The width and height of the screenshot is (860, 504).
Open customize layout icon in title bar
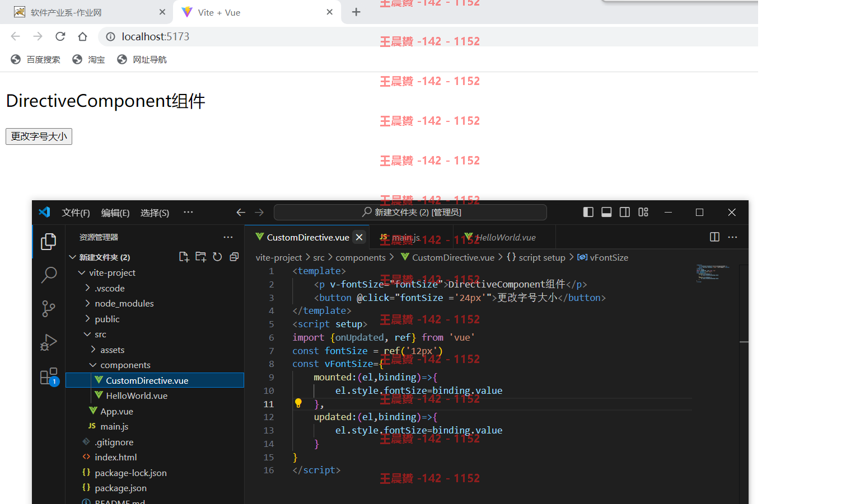[643, 212]
